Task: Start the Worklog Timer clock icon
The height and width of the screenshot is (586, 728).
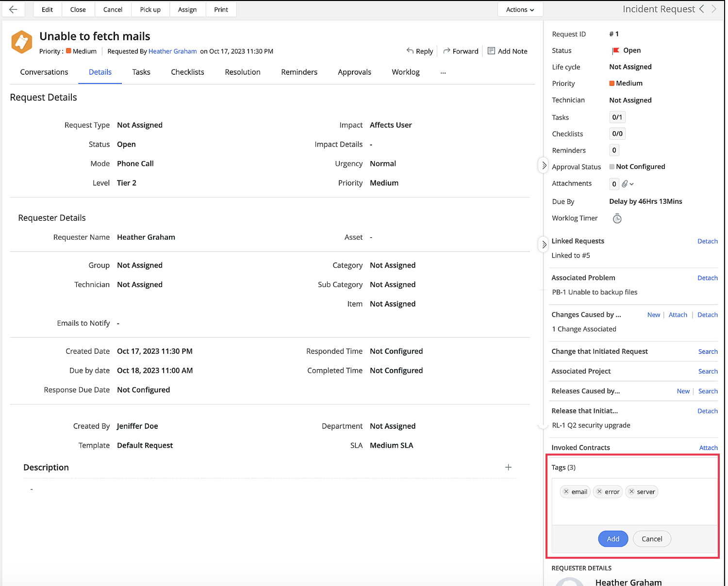Action: [617, 219]
